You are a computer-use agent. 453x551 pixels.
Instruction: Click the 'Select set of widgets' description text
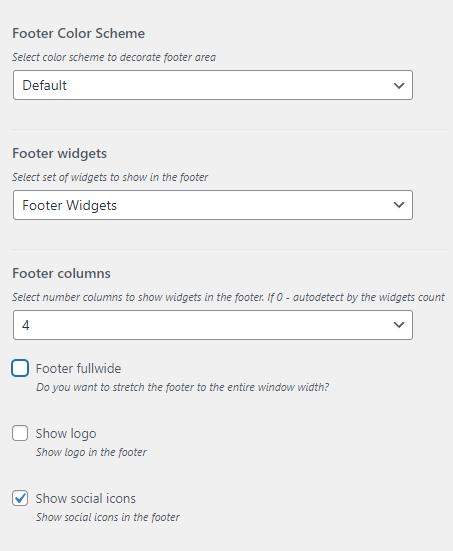point(110,177)
